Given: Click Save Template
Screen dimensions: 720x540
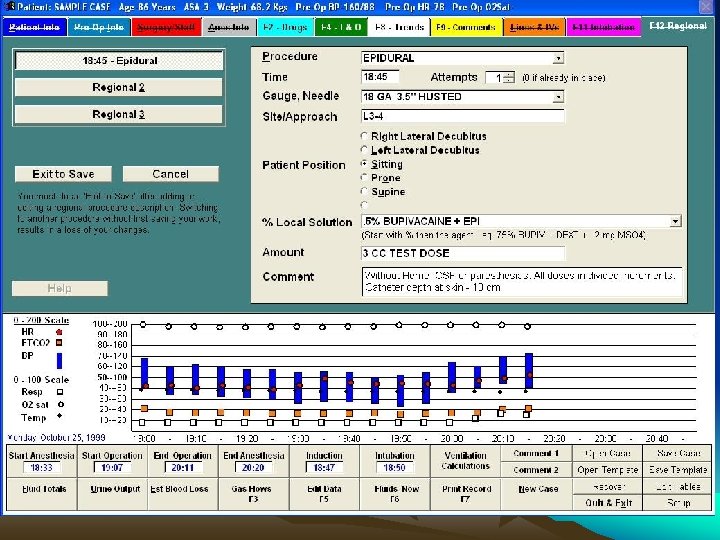Looking at the screenshot, I should tap(678, 470).
